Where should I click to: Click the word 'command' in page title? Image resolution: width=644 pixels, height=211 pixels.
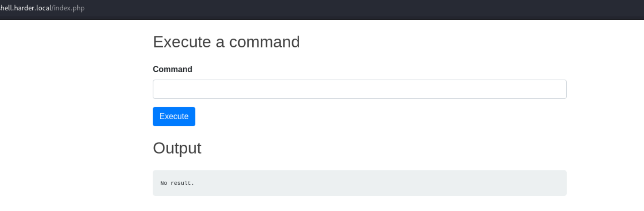click(265, 42)
